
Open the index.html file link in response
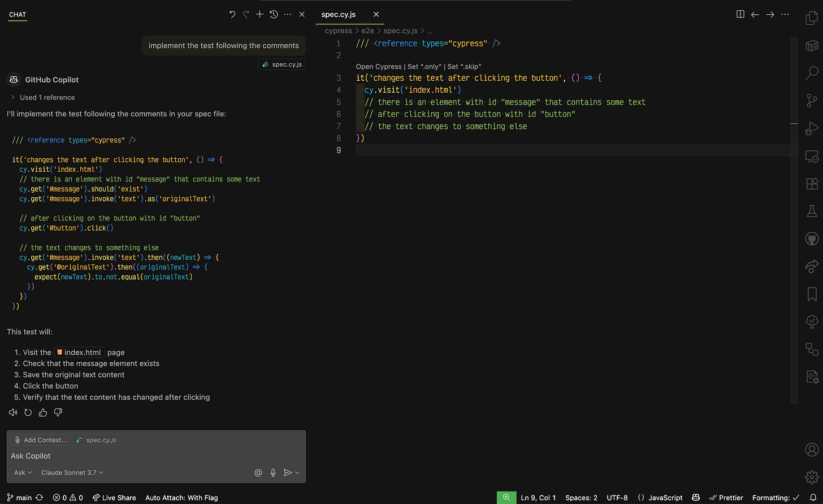tap(79, 352)
